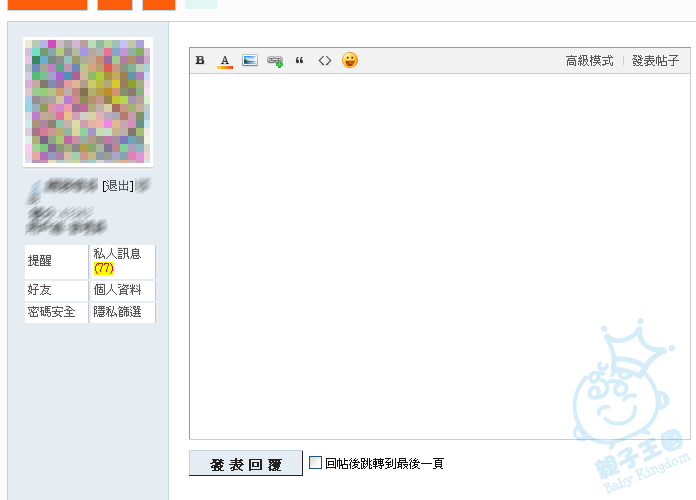
Task: Open the font color picker
Action: pyautogui.click(x=225, y=61)
